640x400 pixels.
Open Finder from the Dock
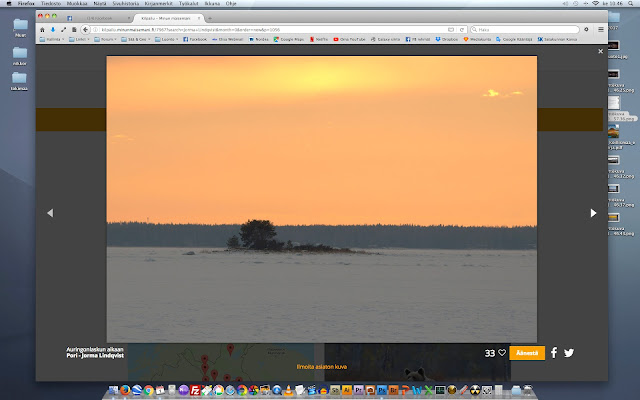tap(113, 390)
